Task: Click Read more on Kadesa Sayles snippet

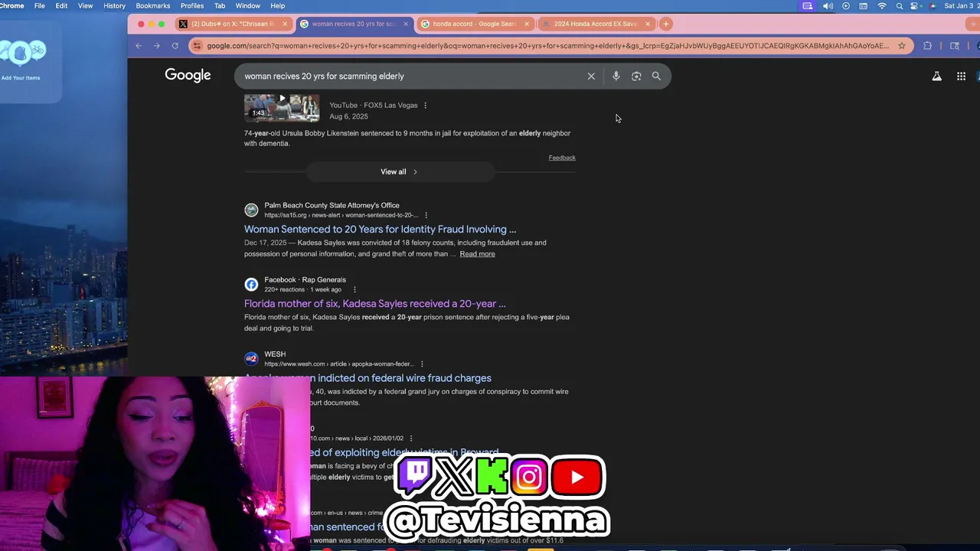Action: [477, 254]
